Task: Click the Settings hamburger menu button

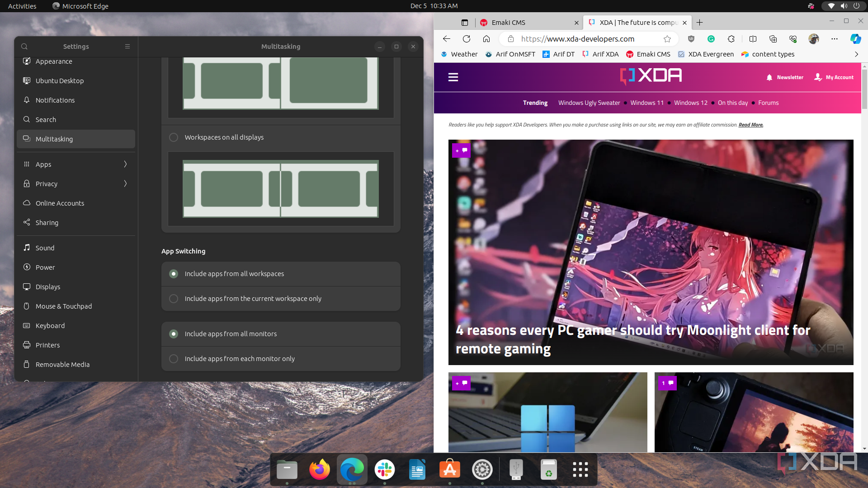Action: tap(127, 46)
